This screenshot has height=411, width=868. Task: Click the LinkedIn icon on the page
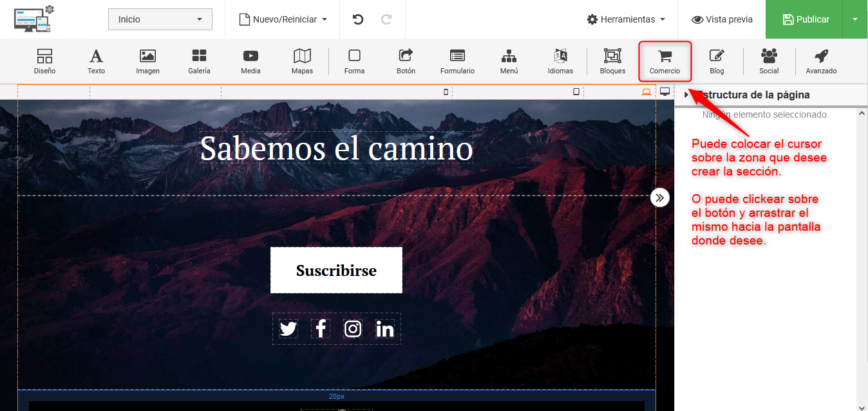tap(385, 329)
